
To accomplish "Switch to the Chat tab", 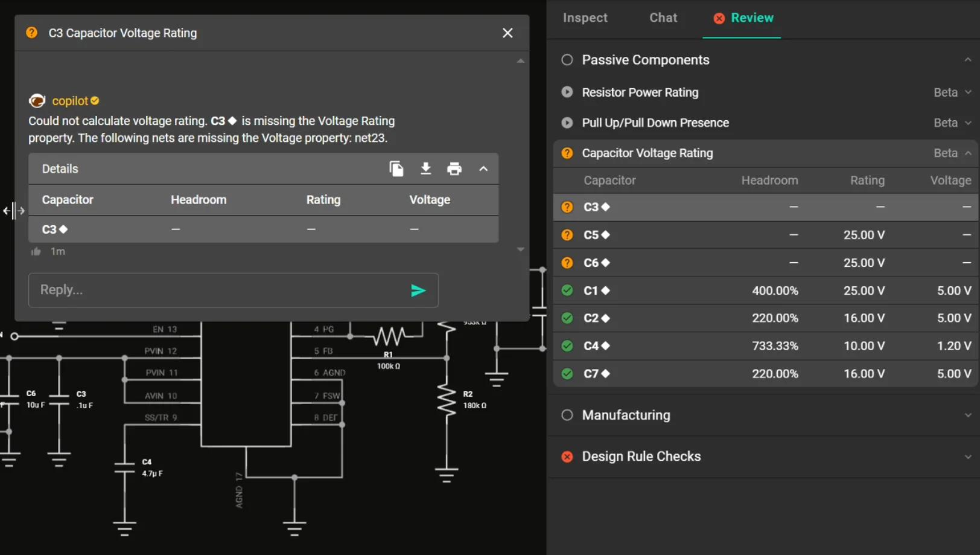I will pos(662,18).
